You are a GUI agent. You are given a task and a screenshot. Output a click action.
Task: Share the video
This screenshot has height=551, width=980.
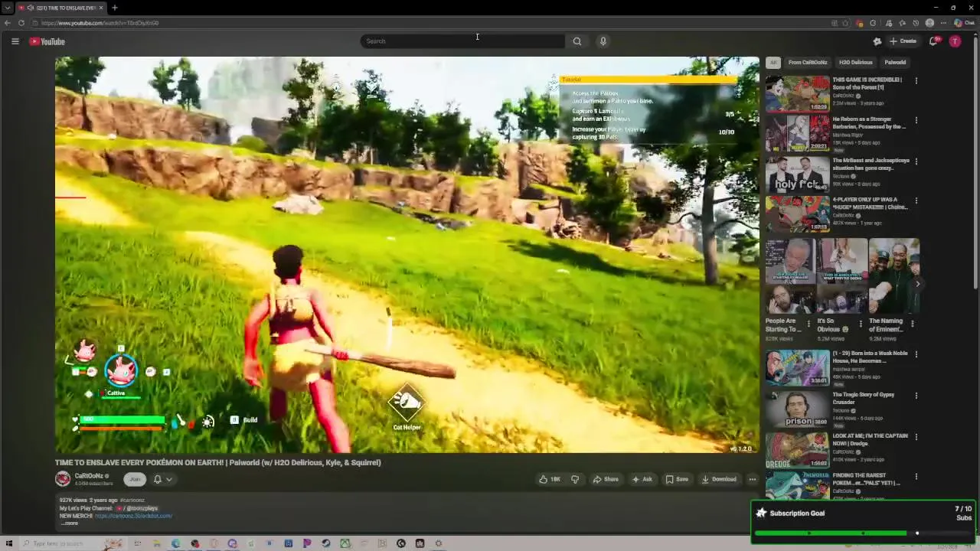(606, 479)
